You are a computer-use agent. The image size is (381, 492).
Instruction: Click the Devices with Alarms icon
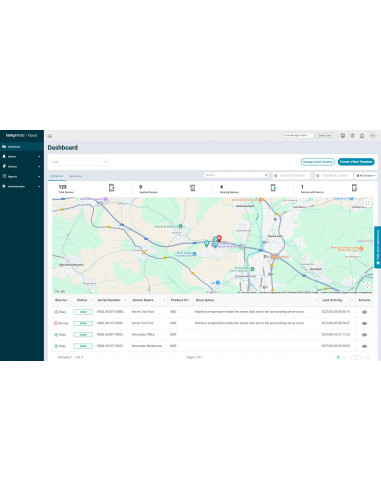coord(354,188)
